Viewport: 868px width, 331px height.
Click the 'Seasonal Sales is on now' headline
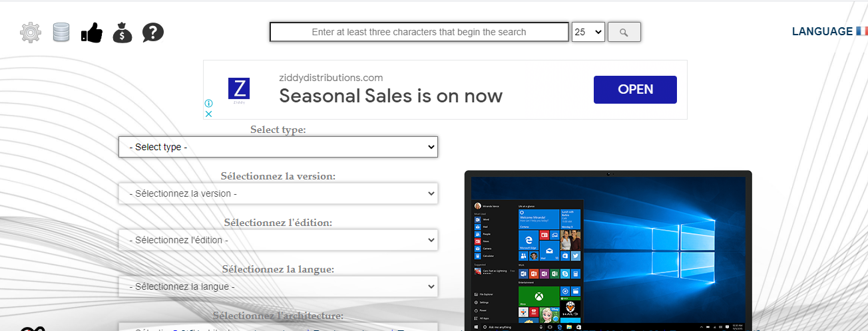coord(391,96)
